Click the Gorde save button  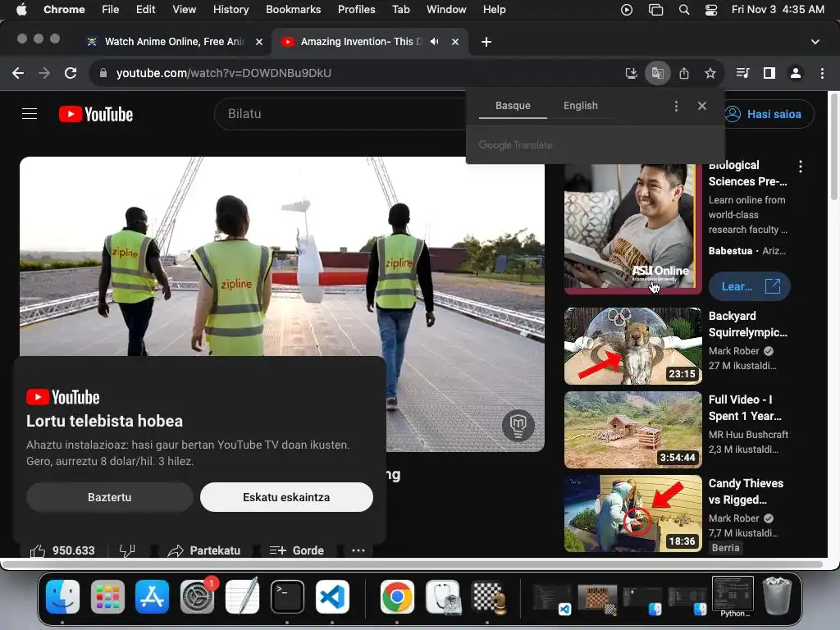[297, 550]
